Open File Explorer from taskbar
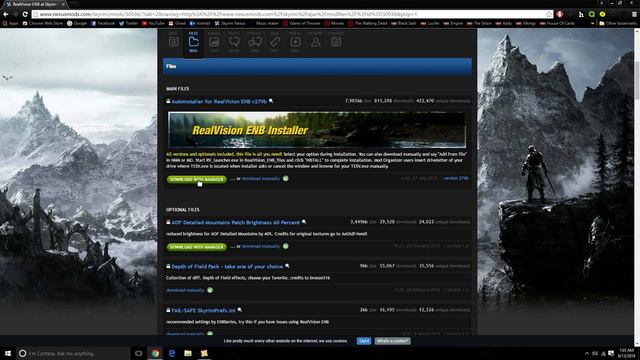Screen dimensions: 640x360 [188, 353]
